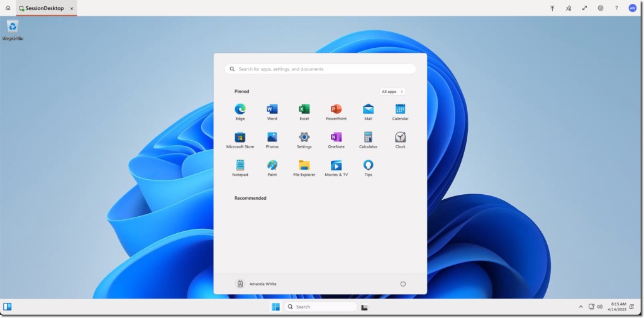The image size is (644, 318).
Task: Open Settings from pinned apps
Action: click(x=304, y=140)
